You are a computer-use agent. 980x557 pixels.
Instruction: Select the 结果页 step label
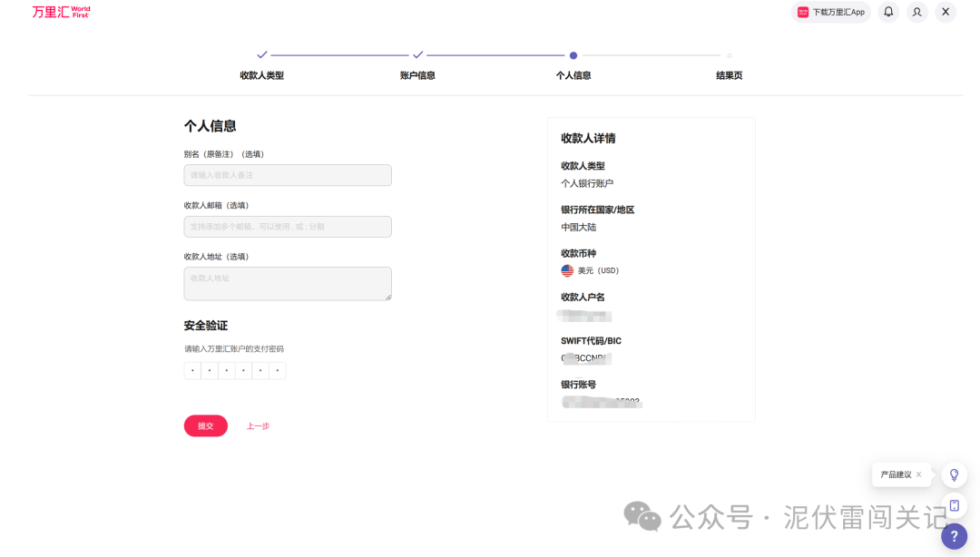[729, 75]
